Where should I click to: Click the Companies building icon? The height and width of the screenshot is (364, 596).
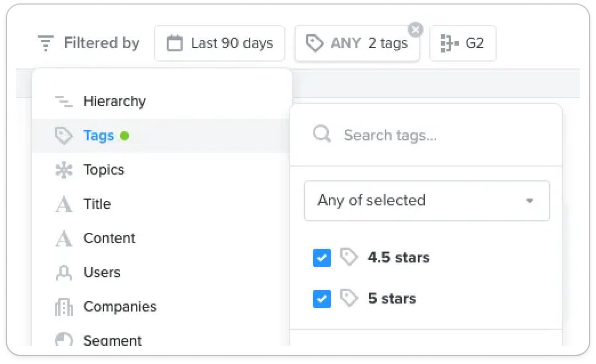(63, 306)
